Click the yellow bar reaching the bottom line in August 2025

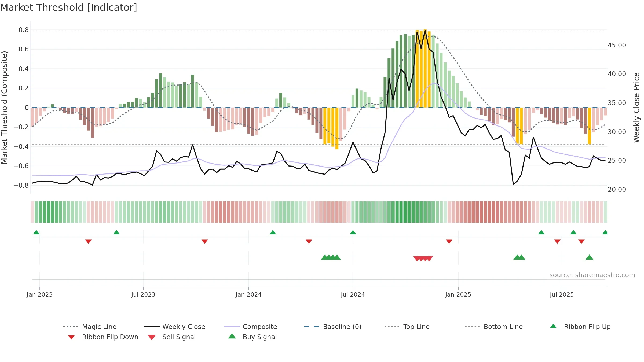(589, 126)
